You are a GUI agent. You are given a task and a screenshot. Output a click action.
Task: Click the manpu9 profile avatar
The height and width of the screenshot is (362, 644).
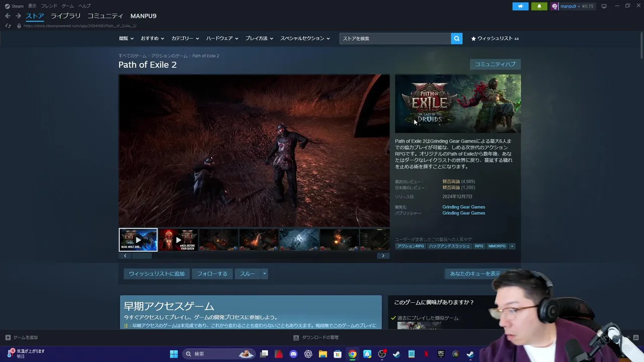click(x=555, y=6)
